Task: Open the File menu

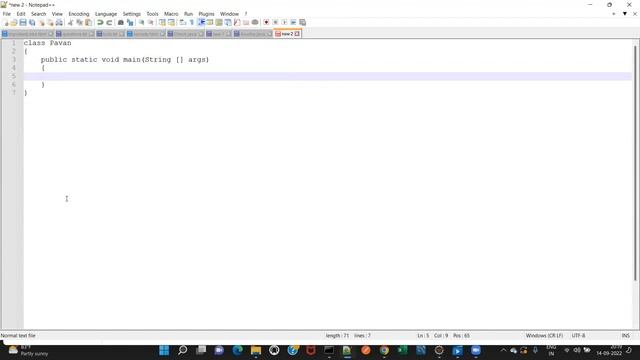Action: (7, 14)
